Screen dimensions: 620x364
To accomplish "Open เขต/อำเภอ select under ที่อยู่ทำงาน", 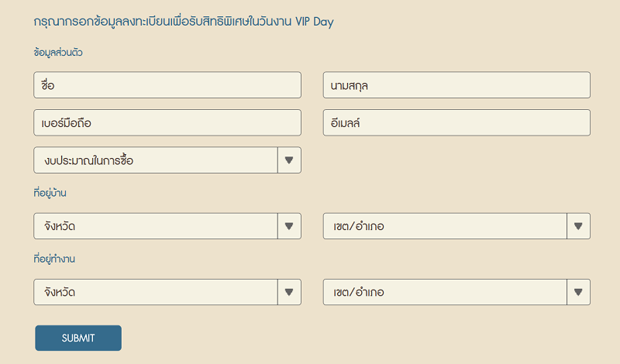I will click(x=456, y=292).
